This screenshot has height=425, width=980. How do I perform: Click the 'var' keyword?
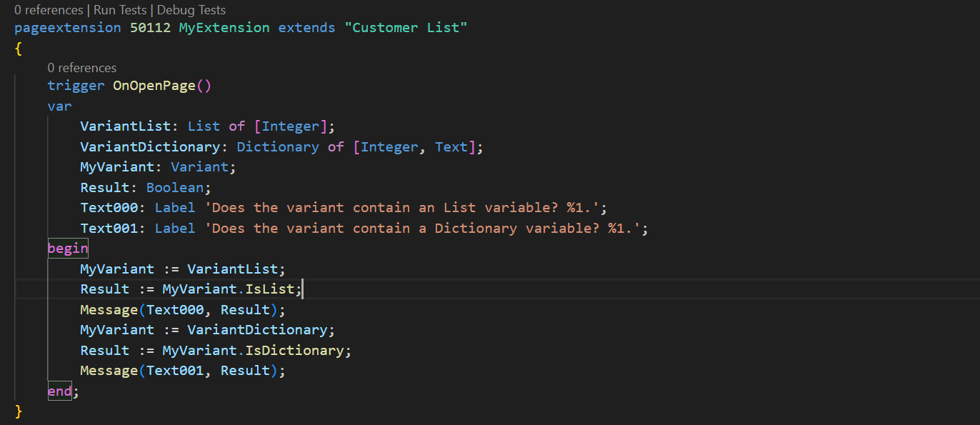59,106
